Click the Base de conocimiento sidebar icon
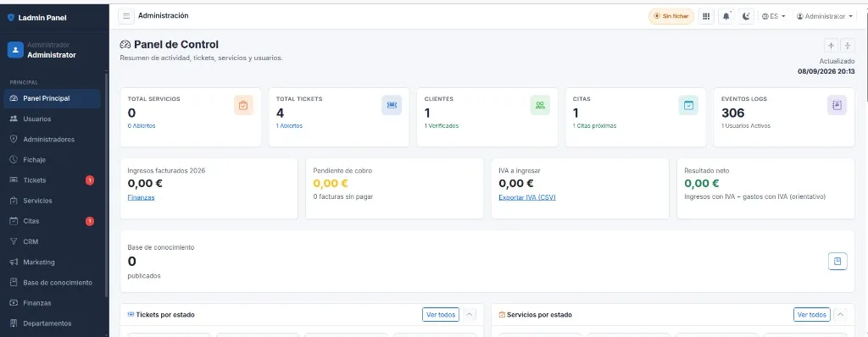 (14, 283)
